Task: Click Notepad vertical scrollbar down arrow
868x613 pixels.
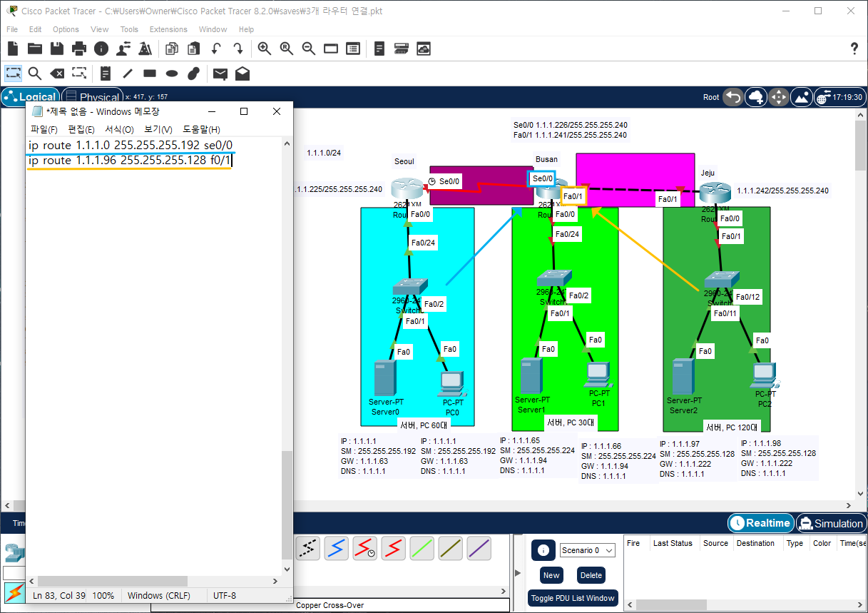Action: [x=287, y=569]
